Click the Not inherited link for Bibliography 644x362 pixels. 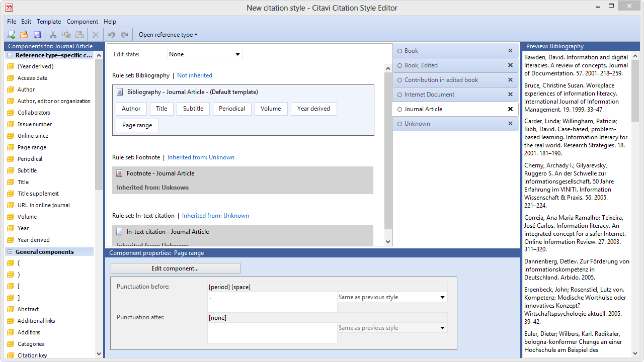[195, 75]
